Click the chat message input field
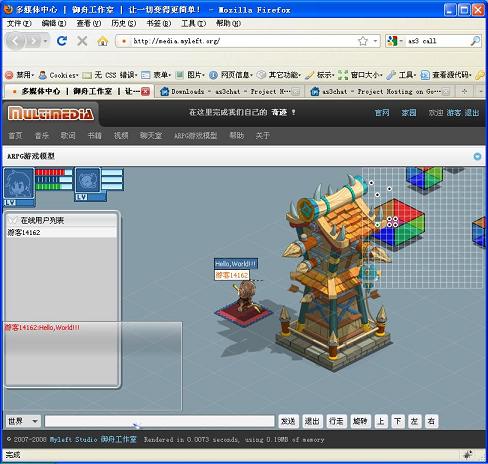488x464 pixels. 159,421
